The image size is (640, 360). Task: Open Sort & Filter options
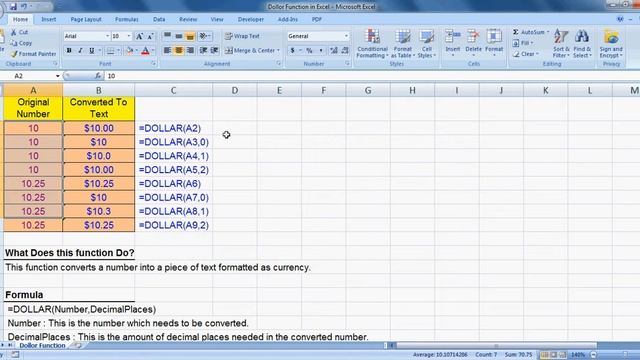[561, 43]
